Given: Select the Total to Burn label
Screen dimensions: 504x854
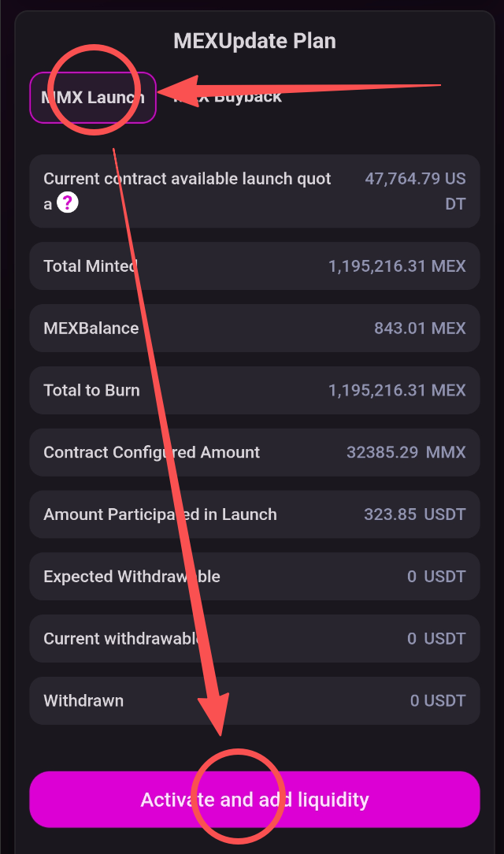Looking at the screenshot, I should click(x=91, y=390).
